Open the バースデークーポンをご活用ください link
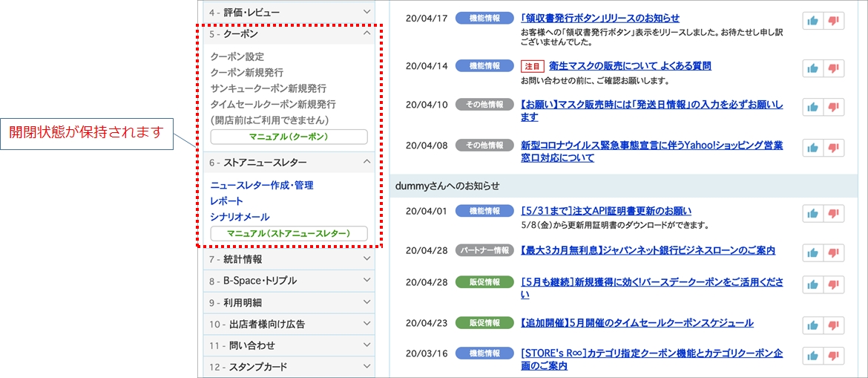This screenshot has width=868, height=378. pos(652,288)
